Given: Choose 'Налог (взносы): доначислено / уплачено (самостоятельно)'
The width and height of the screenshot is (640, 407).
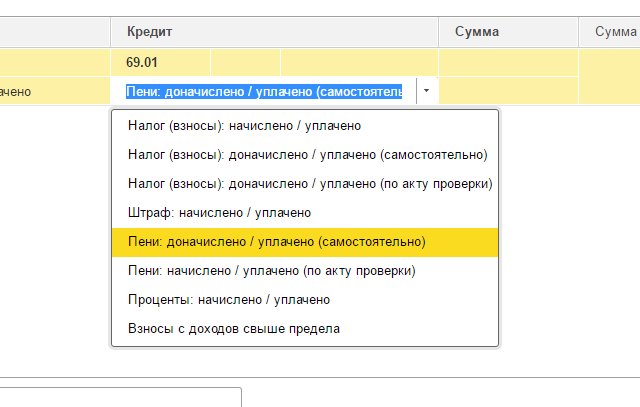Looking at the screenshot, I should (307, 156).
